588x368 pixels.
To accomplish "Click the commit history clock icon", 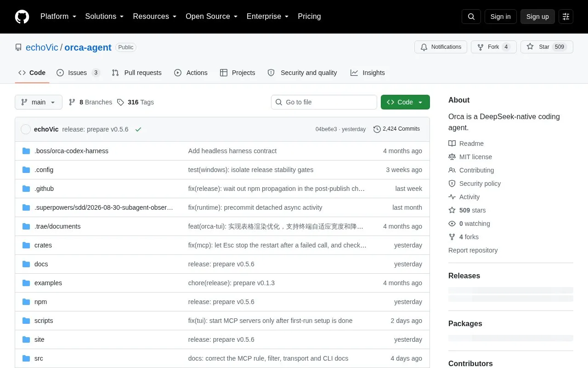I will click(377, 129).
